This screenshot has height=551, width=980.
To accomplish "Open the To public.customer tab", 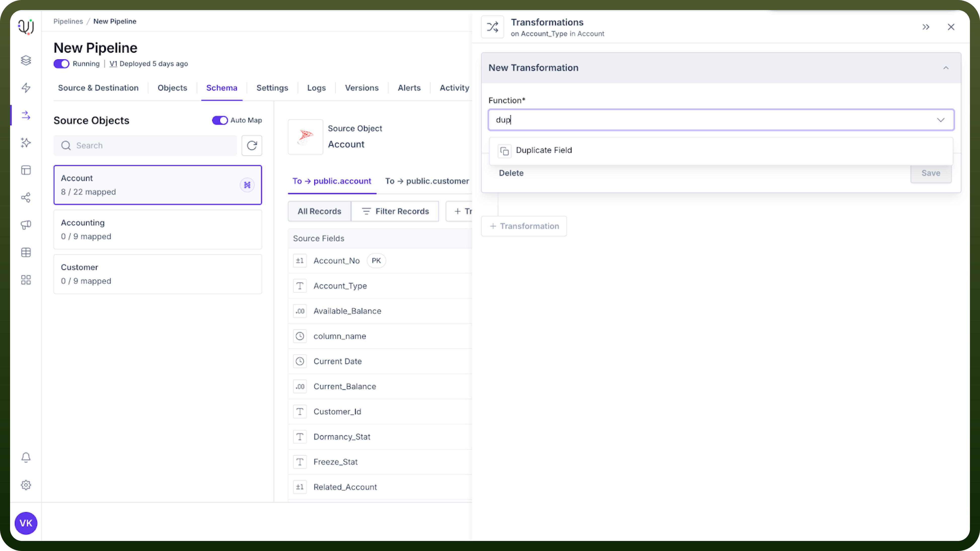I will [x=427, y=181].
